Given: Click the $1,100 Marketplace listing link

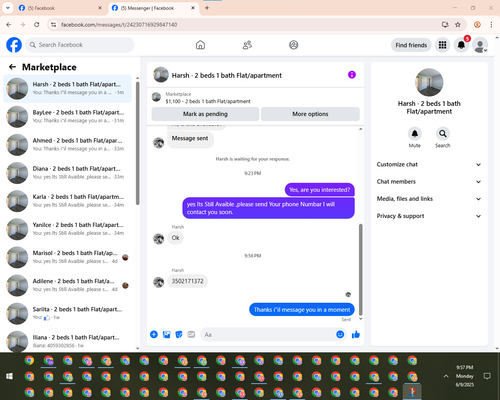Looking at the screenshot, I should pos(208,101).
